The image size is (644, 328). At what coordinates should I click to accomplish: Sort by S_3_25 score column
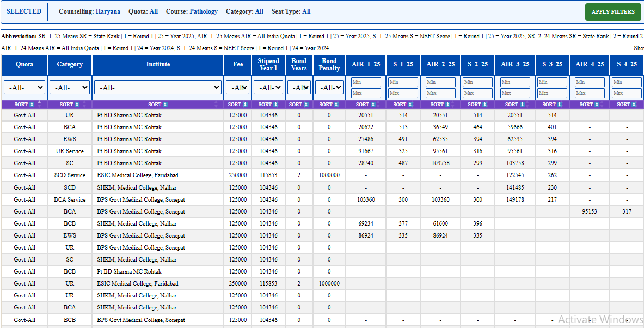click(x=553, y=105)
